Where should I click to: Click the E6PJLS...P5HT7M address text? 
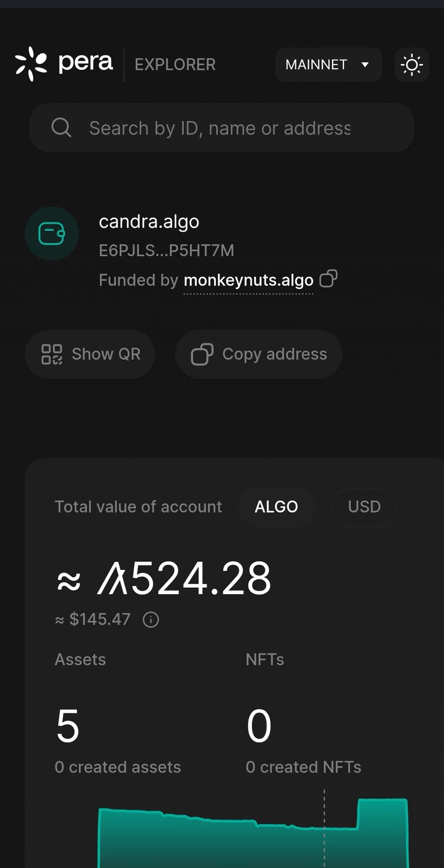click(x=166, y=250)
